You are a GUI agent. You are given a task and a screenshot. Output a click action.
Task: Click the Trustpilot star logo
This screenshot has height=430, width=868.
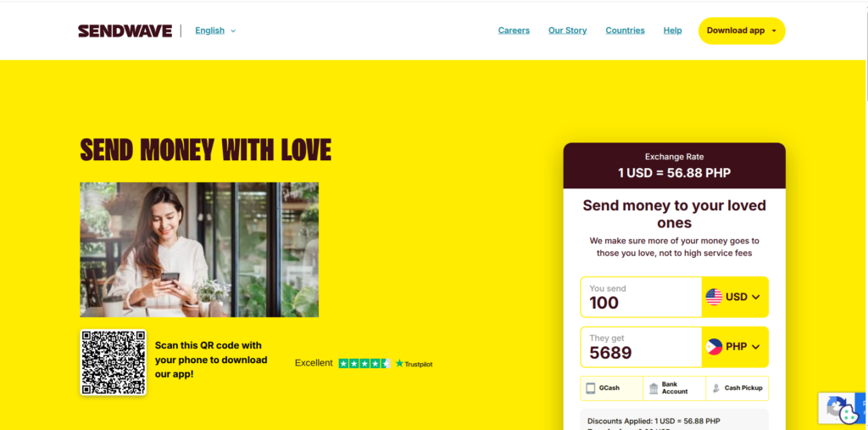tap(399, 364)
